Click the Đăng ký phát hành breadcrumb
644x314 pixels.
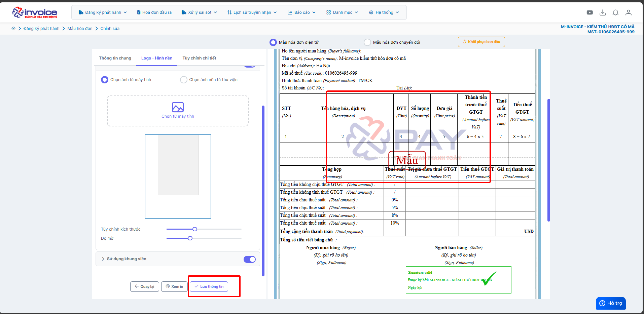coord(41,29)
